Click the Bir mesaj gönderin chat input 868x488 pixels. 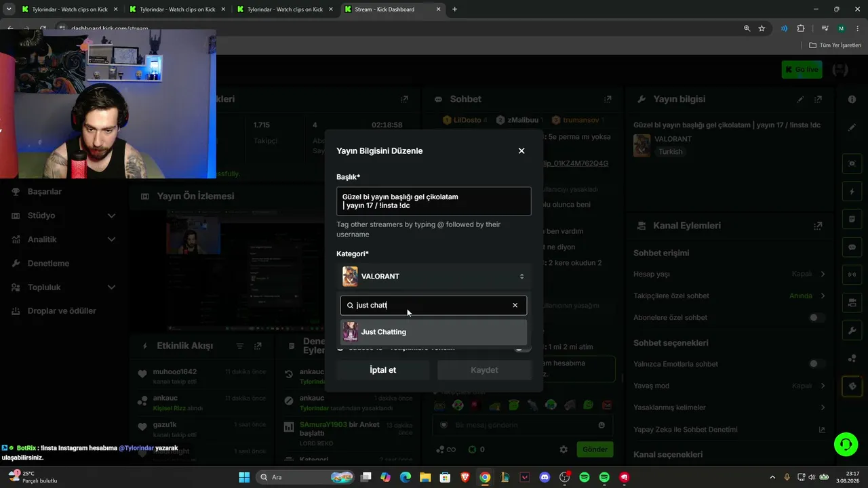pyautogui.click(x=522, y=425)
